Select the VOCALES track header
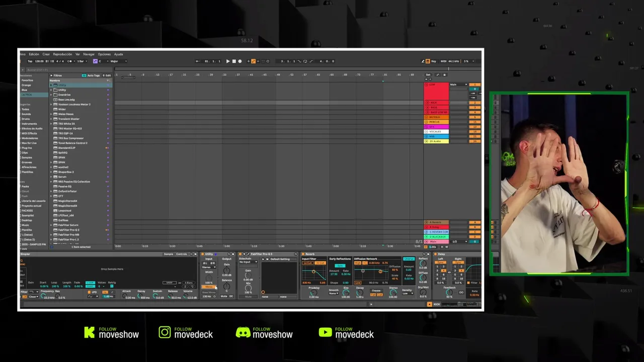Viewport: 644px width, 362px height. point(436,132)
